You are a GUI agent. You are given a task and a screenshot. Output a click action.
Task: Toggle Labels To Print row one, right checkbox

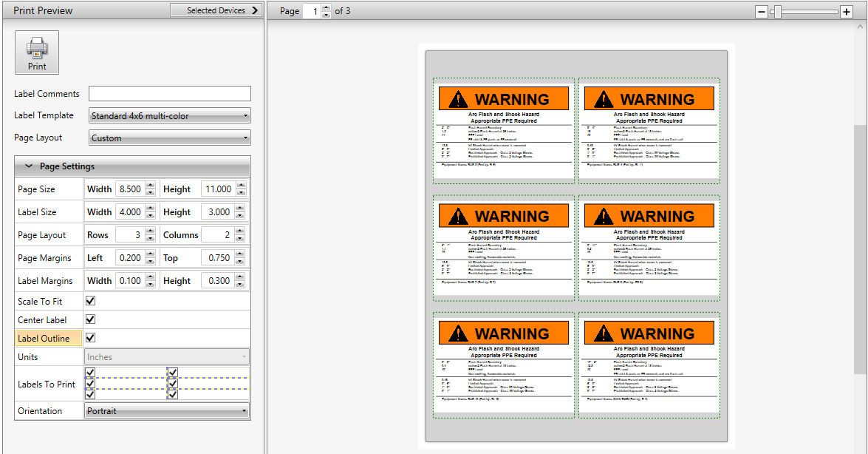pyautogui.click(x=173, y=372)
